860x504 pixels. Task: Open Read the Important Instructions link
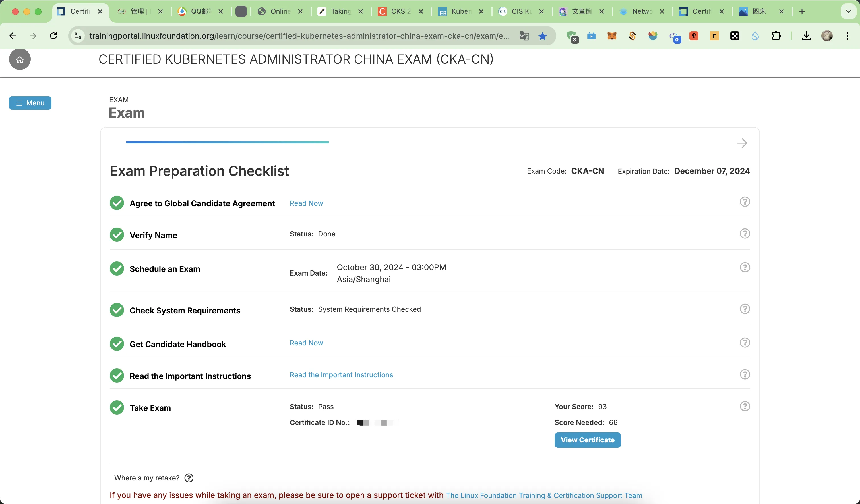(x=341, y=375)
